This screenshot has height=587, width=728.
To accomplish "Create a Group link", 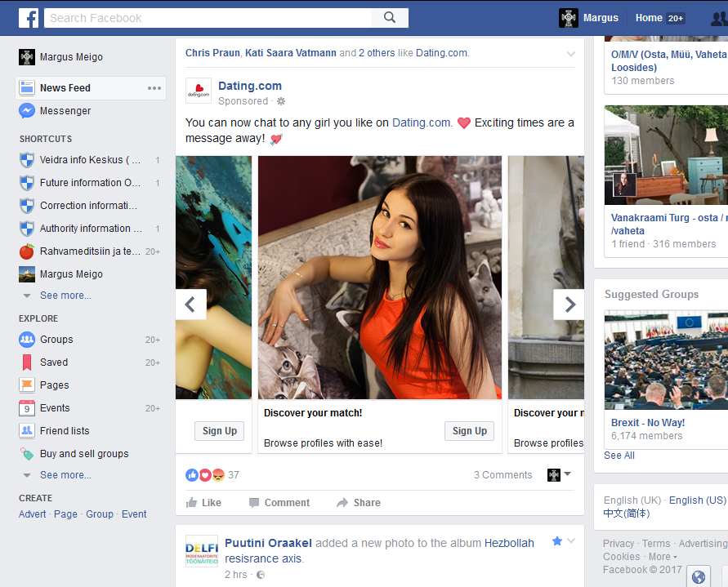I will click(x=100, y=514).
